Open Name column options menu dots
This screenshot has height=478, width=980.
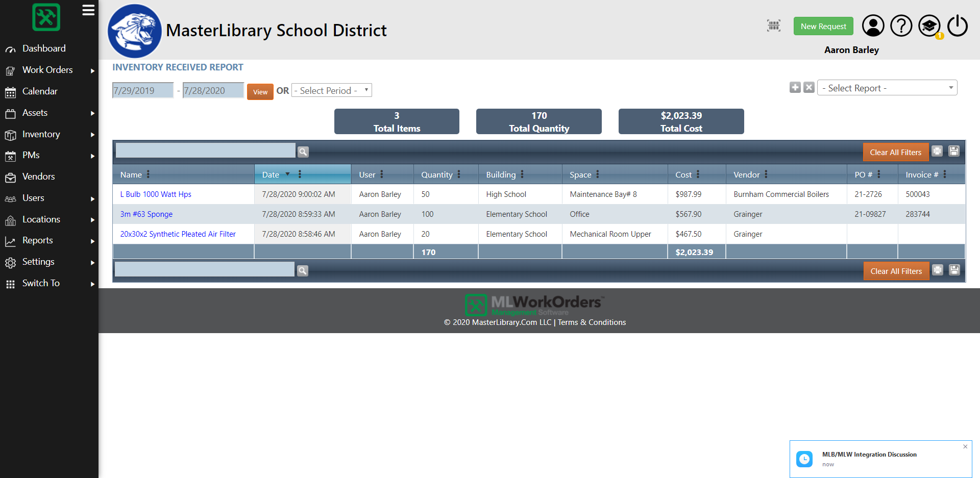pyautogui.click(x=148, y=174)
